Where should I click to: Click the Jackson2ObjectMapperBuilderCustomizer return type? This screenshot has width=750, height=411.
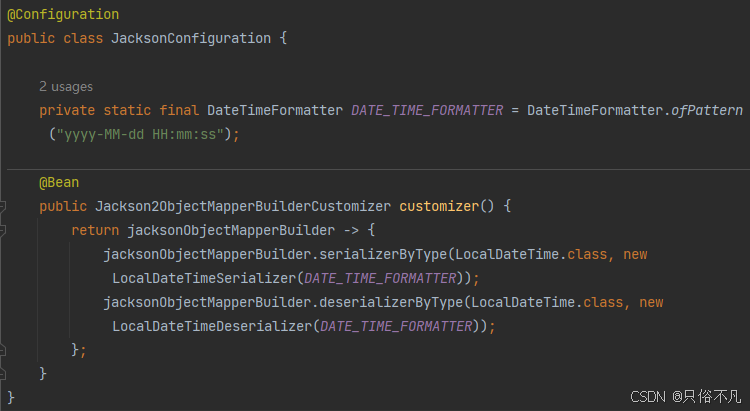243,207
